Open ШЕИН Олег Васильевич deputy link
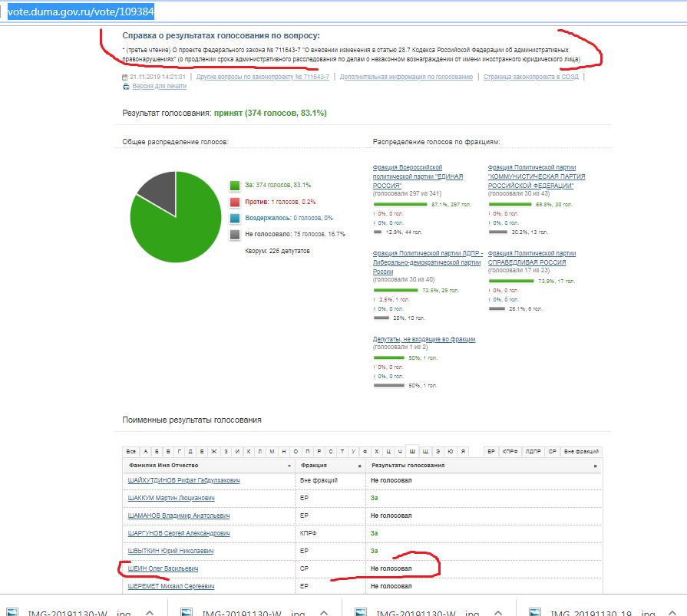Viewport: 687px width, 616px height. pos(163,568)
